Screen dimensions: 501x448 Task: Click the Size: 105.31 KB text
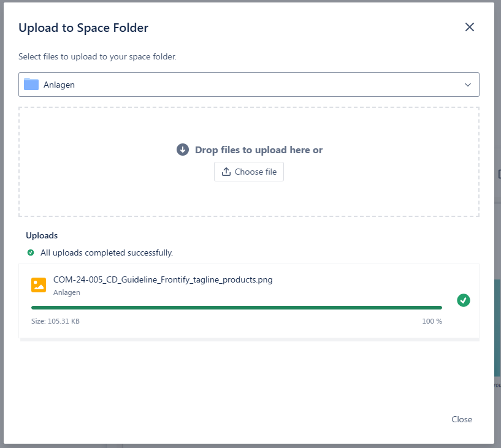(x=55, y=321)
